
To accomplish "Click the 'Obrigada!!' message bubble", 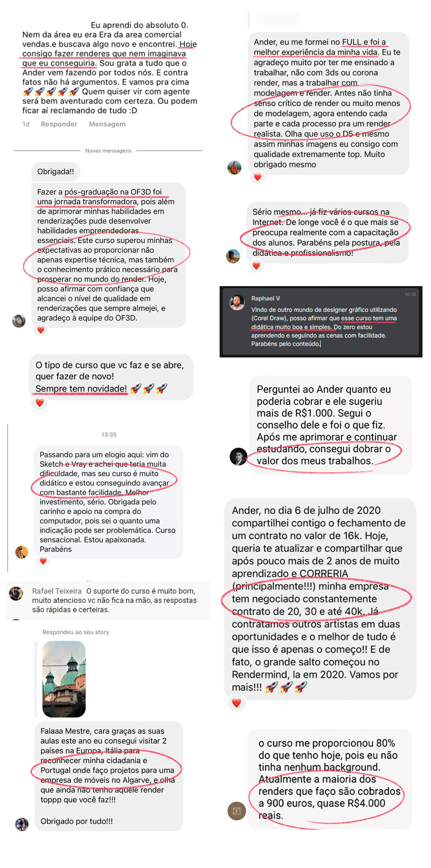I will [x=56, y=172].
